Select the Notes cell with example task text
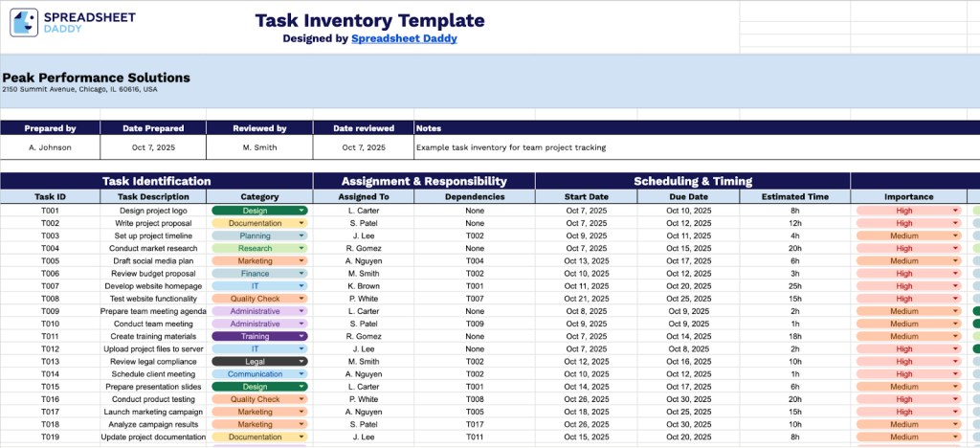 (x=510, y=147)
